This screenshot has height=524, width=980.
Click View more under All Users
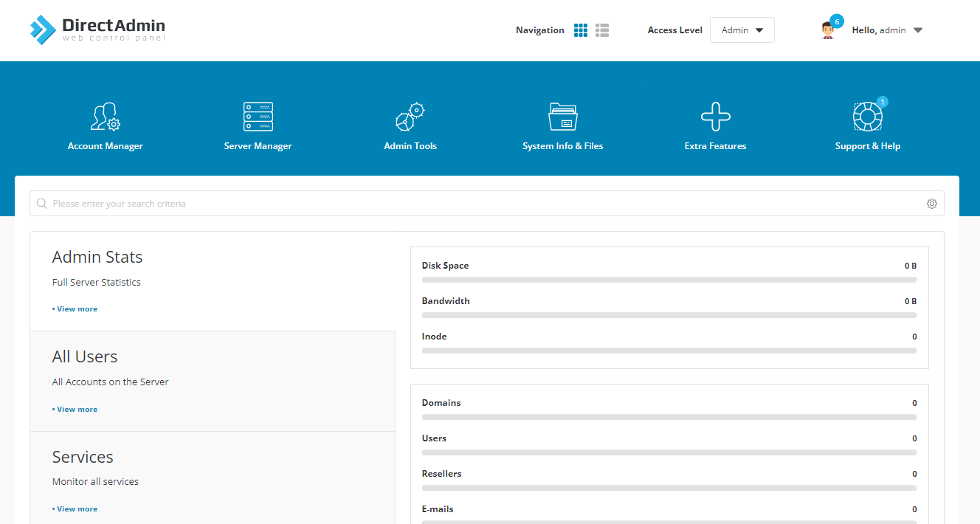pyautogui.click(x=77, y=410)
